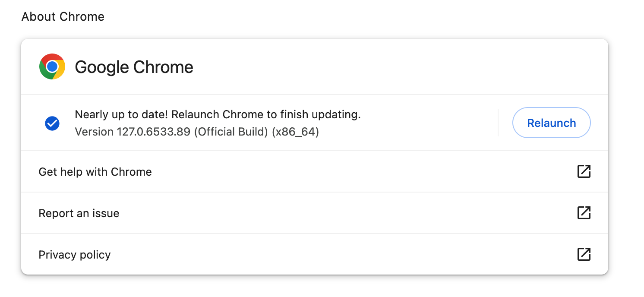Viewport: 644px width, 297px height.
Task: Click the word 'Version' in version line
Action: coord(94,132)
